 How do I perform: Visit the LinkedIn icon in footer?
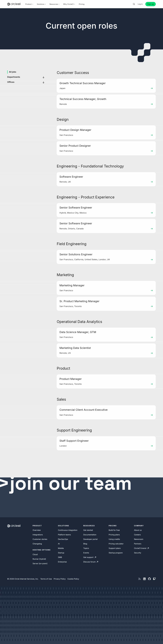(144, 579)
